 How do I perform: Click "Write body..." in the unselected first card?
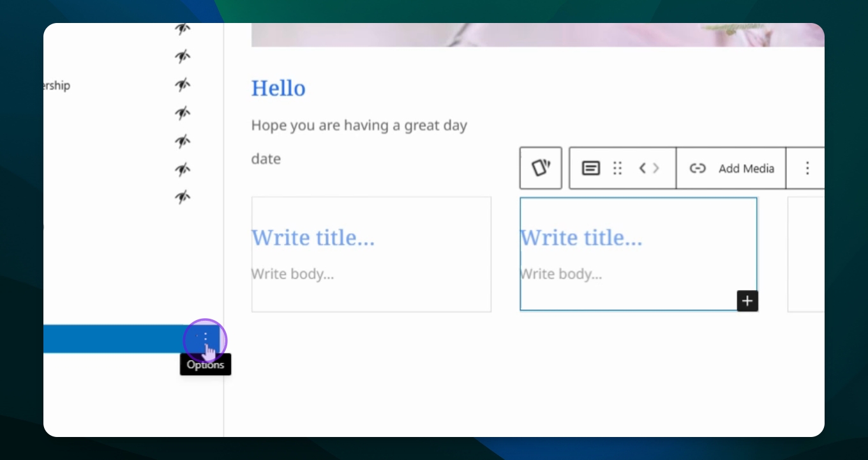(x=292, y=275)
